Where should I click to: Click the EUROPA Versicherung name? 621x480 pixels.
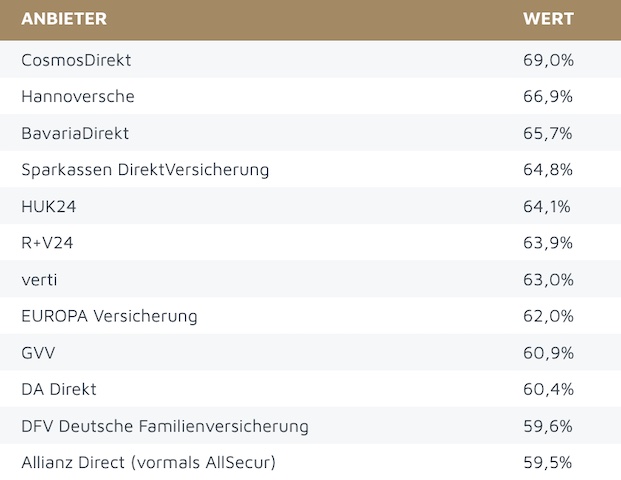(x=109, y=317)
